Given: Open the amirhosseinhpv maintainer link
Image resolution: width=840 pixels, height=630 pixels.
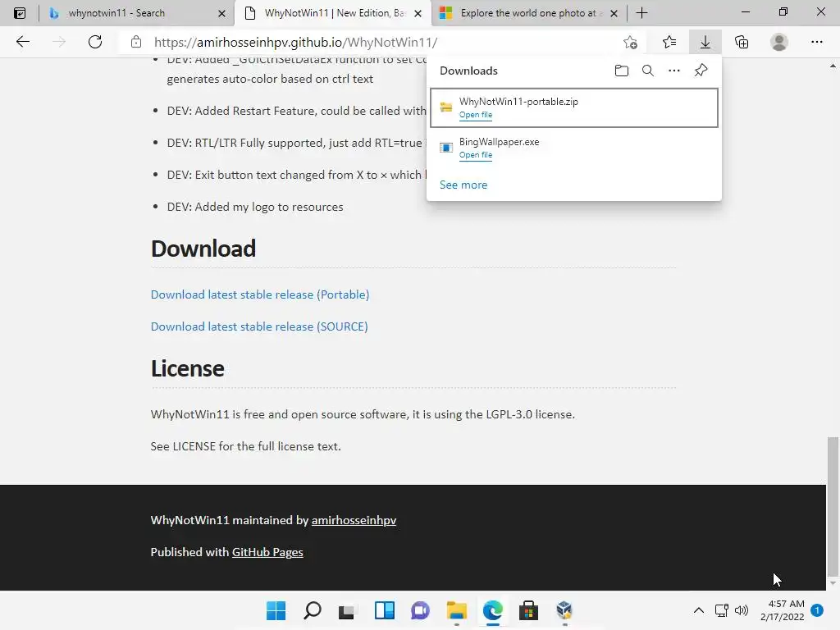Looking at the screenshot, I should 354,520.
